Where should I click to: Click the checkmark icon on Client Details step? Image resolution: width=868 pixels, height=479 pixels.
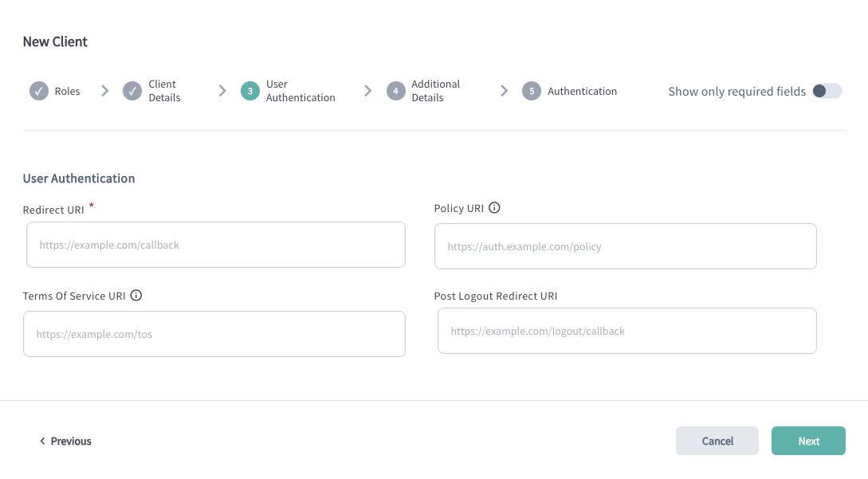click(x=132, y=91)
